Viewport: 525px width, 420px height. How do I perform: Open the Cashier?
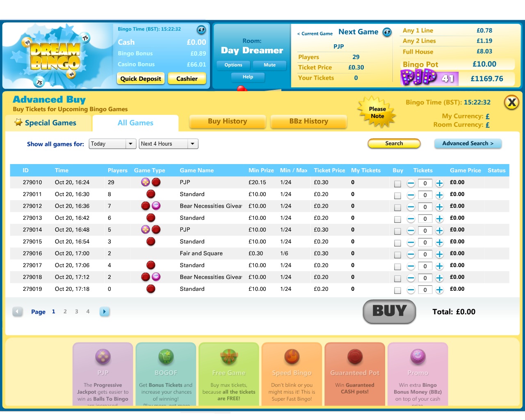tap(187, 79)
